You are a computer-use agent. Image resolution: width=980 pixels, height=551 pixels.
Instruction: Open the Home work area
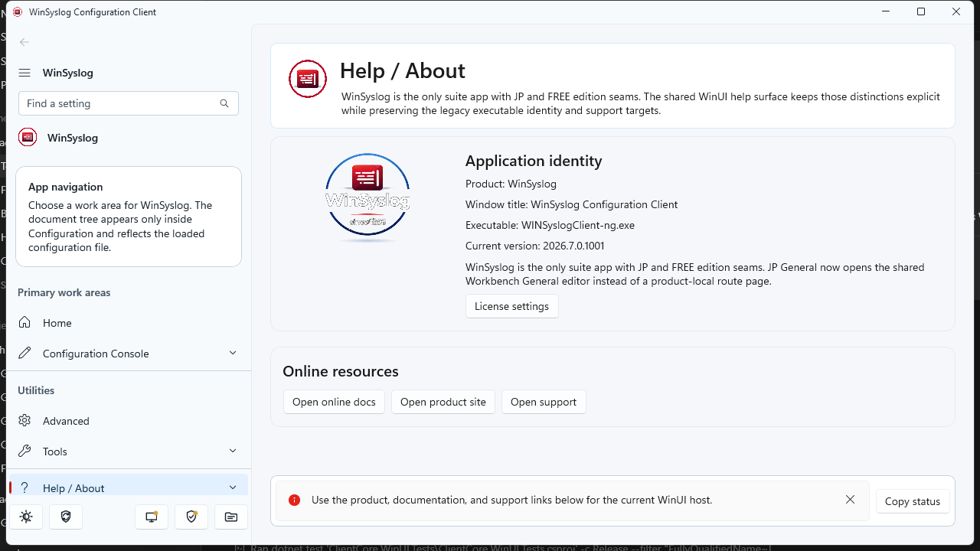129,323
